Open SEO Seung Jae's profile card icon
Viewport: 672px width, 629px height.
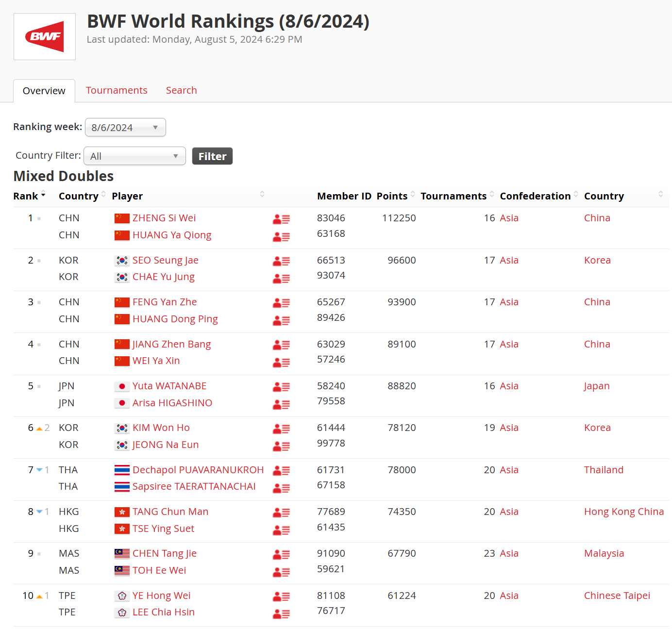tap(281, 261)
